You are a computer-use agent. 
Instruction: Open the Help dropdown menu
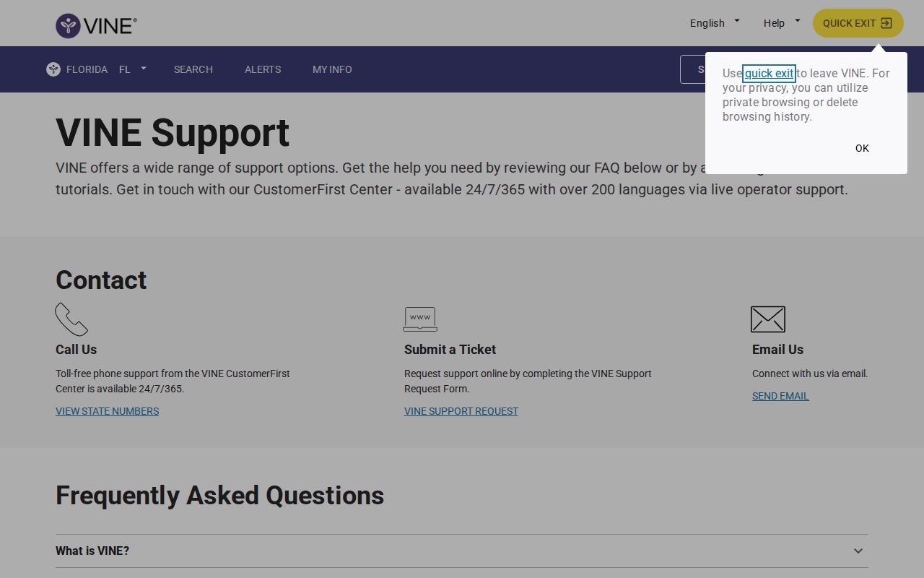point(782,23)
